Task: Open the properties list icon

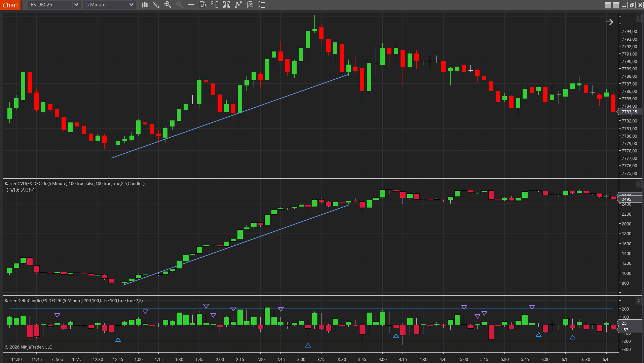Action: (262, 5)
